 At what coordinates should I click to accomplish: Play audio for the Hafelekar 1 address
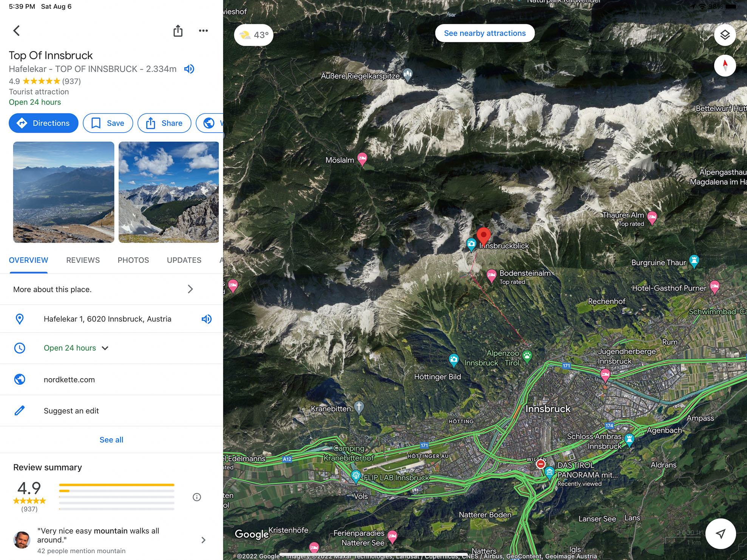(x=206, y=319)
